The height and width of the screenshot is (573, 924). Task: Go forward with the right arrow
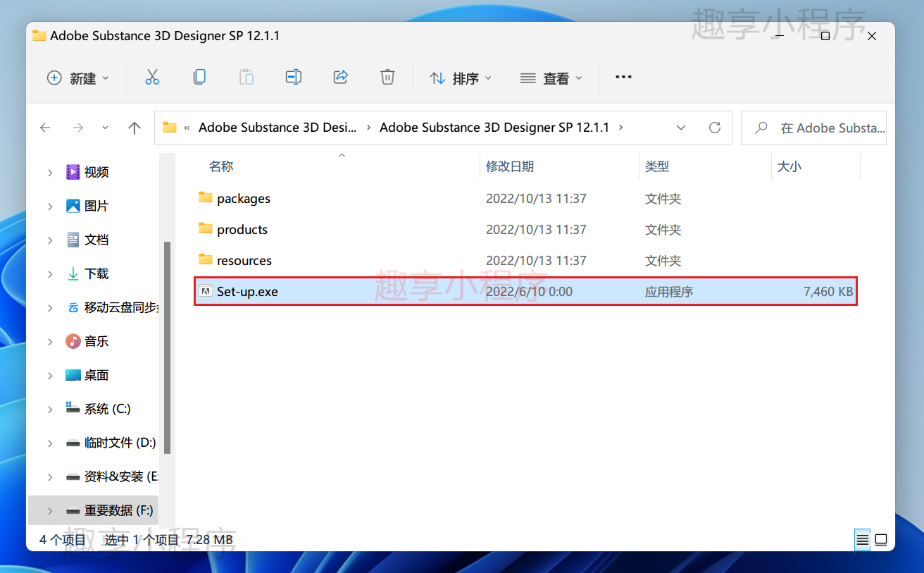tap(78, 128)
